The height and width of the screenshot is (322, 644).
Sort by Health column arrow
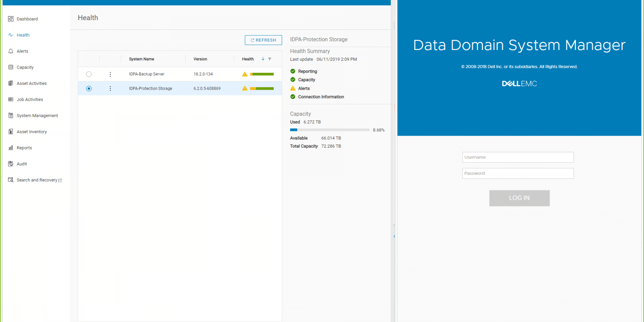pos(263,59)
